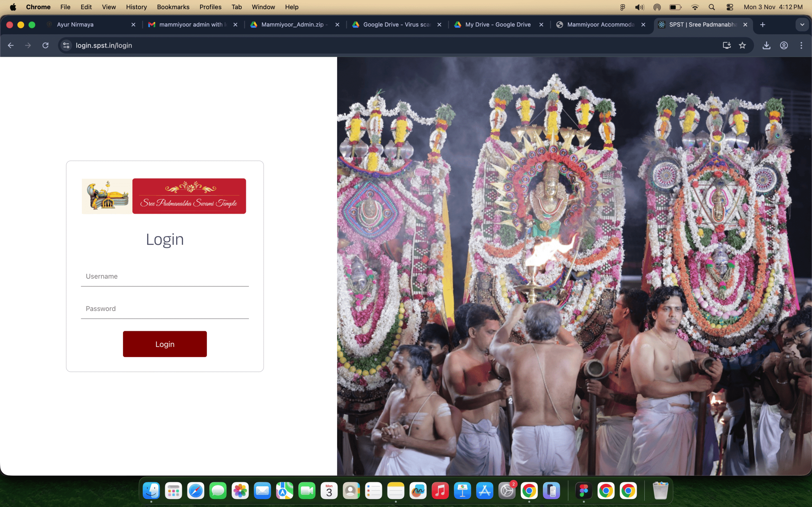Click the Password input field
Image resolution: width=812 pixels, height=507 pixels.
[x=164, y=309]
